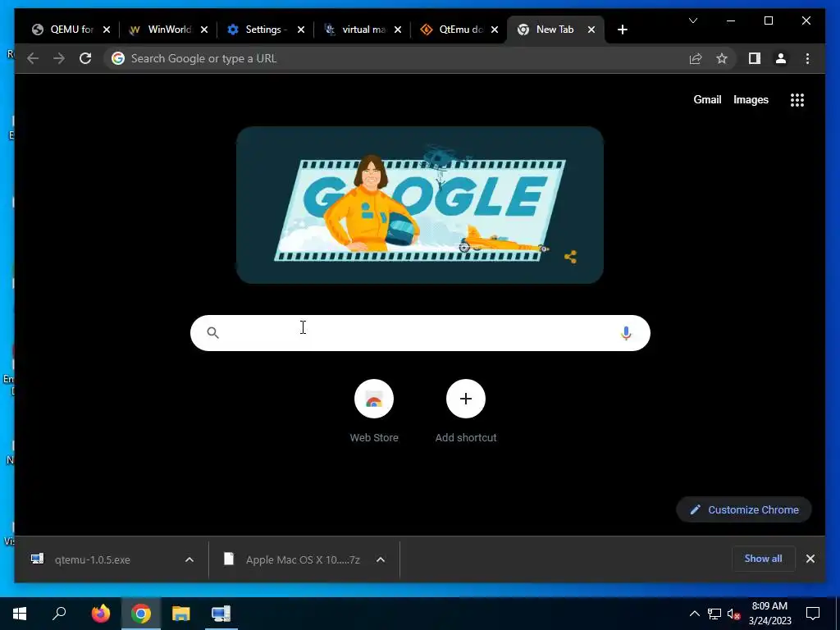The width and height of the screenshot is (840, 630).
Task: Show hidden system tray icons
Action: tap(694, 614)
